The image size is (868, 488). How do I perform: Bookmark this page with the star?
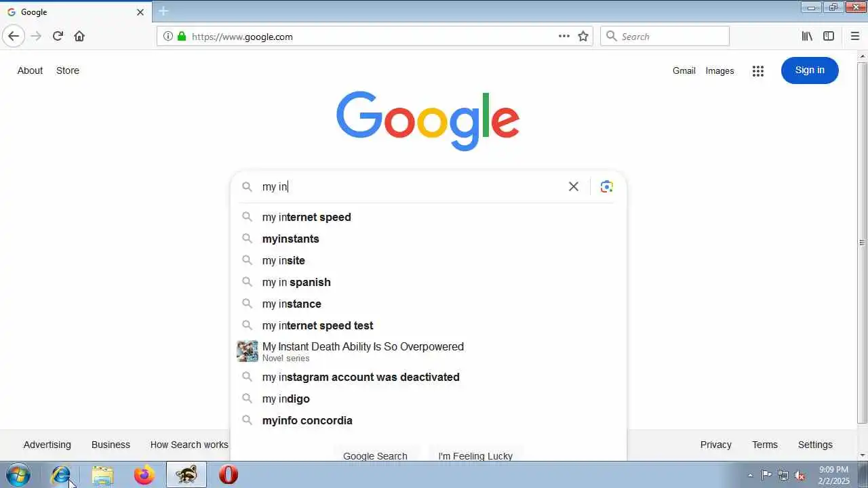click(x=583, y=36)
